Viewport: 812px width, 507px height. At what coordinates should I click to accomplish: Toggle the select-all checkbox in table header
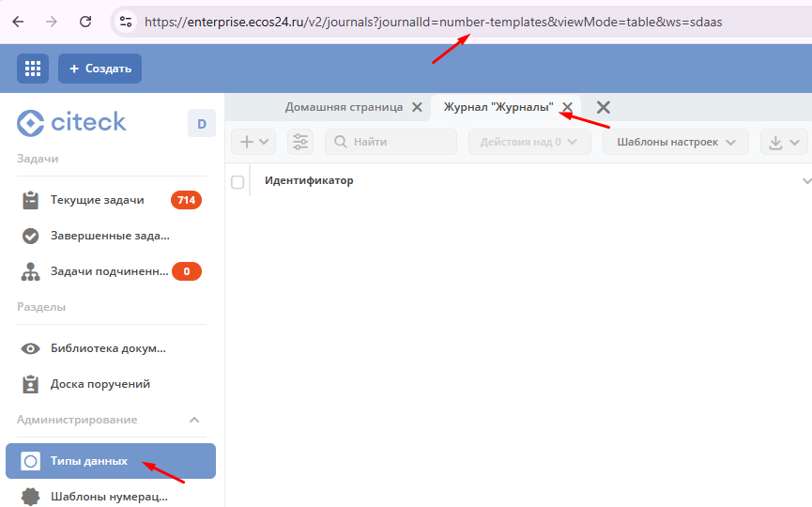[237, 181]
